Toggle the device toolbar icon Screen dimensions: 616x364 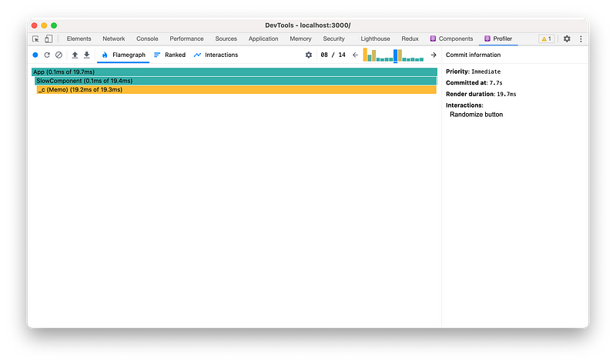coord(48,38)
